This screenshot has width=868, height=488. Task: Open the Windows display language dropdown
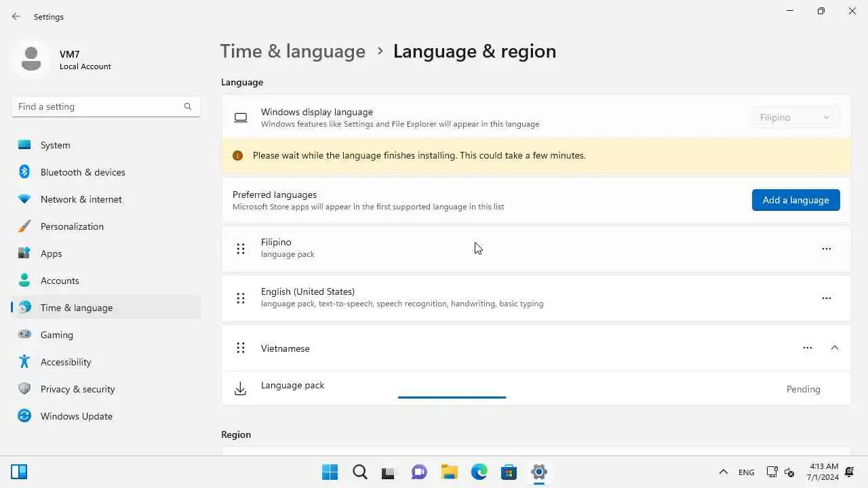[x=795, y=117]
